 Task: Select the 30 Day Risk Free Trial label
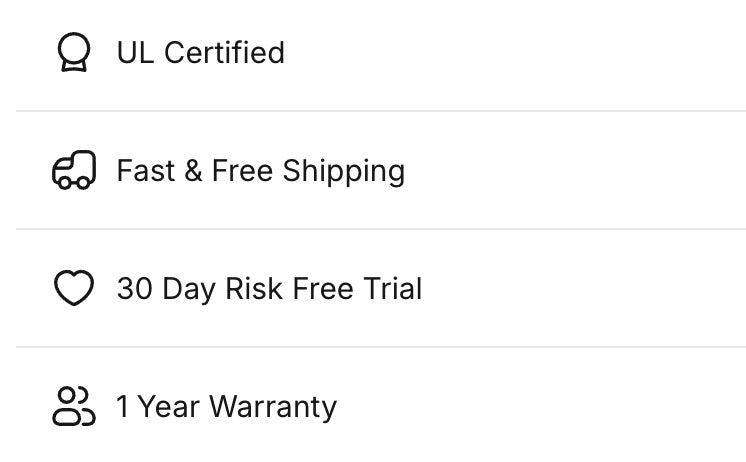tap(269, 289)
